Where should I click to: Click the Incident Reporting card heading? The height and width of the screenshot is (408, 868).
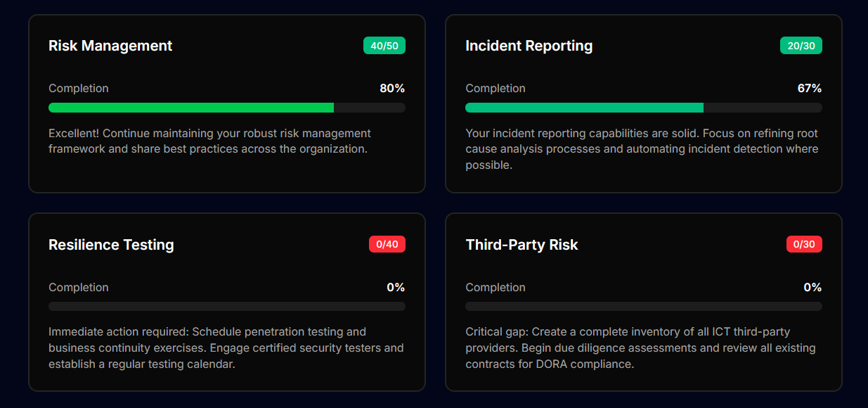coord(529,46)
